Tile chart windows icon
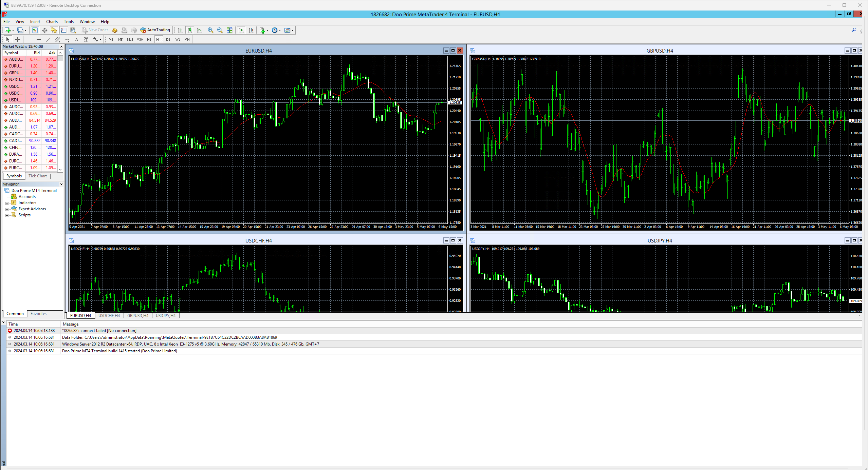 click(x=229, y=30)
